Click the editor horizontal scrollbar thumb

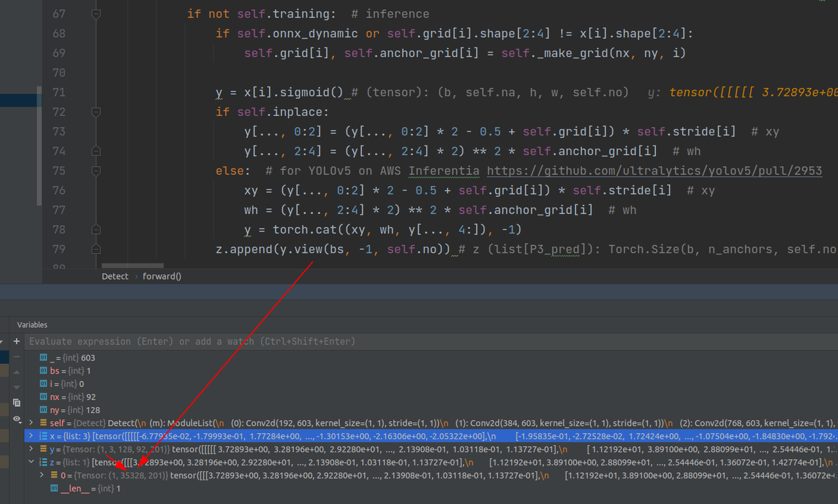(133, 266)
